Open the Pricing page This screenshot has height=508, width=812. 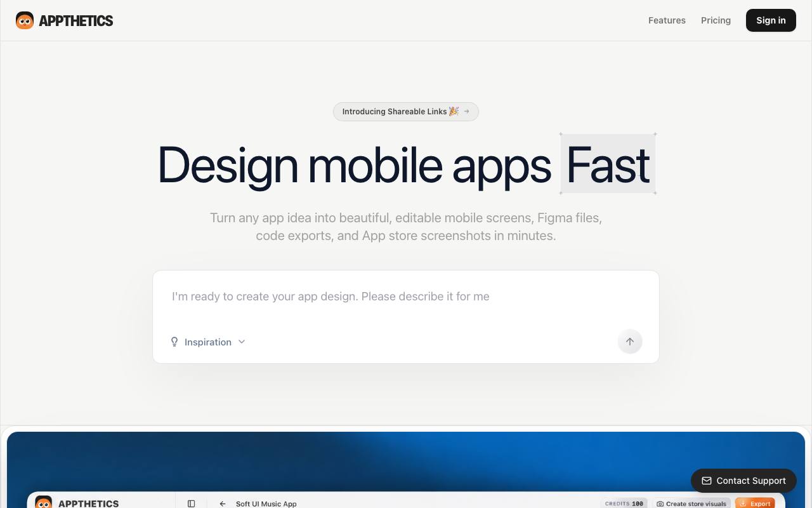pos(716,20)
